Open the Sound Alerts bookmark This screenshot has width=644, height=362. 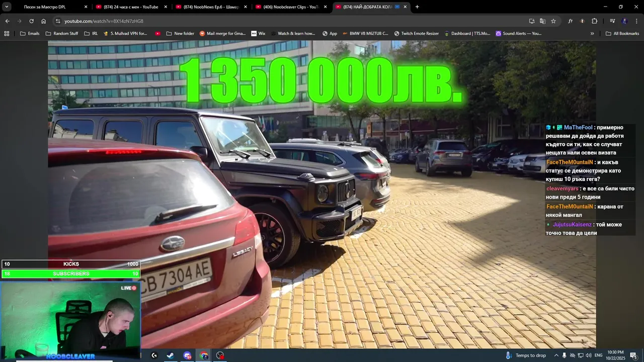(518, 34)
